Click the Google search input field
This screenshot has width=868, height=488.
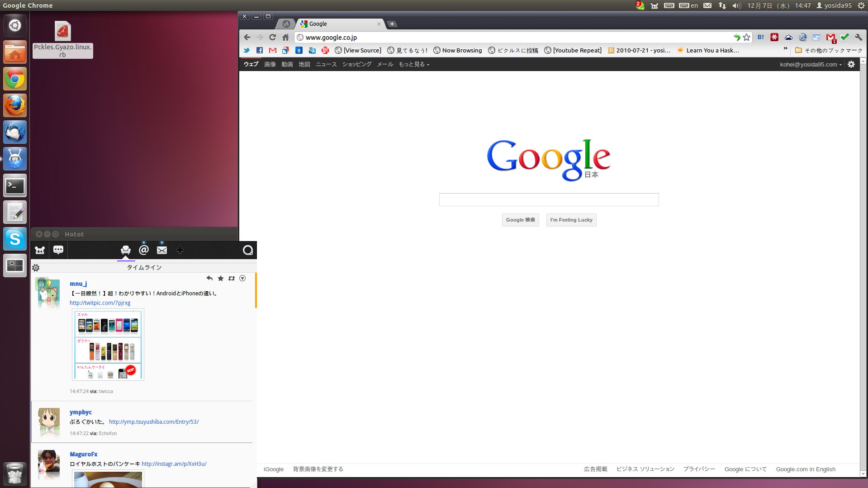pos(549,200)
